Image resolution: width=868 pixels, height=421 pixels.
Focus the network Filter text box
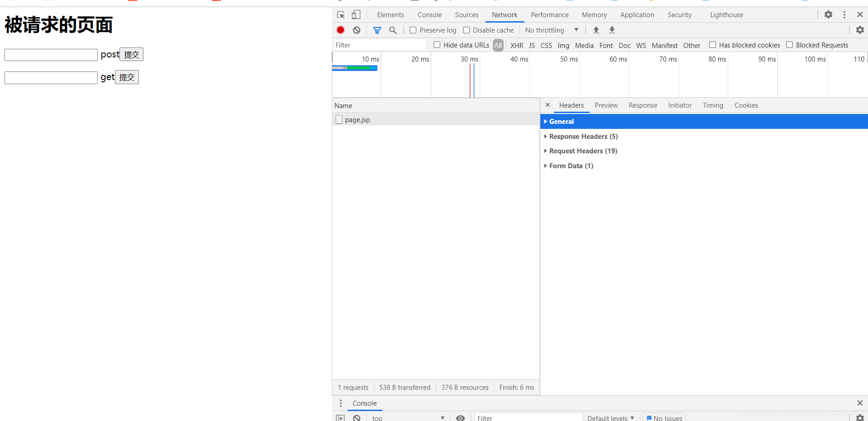pos(379,45)
